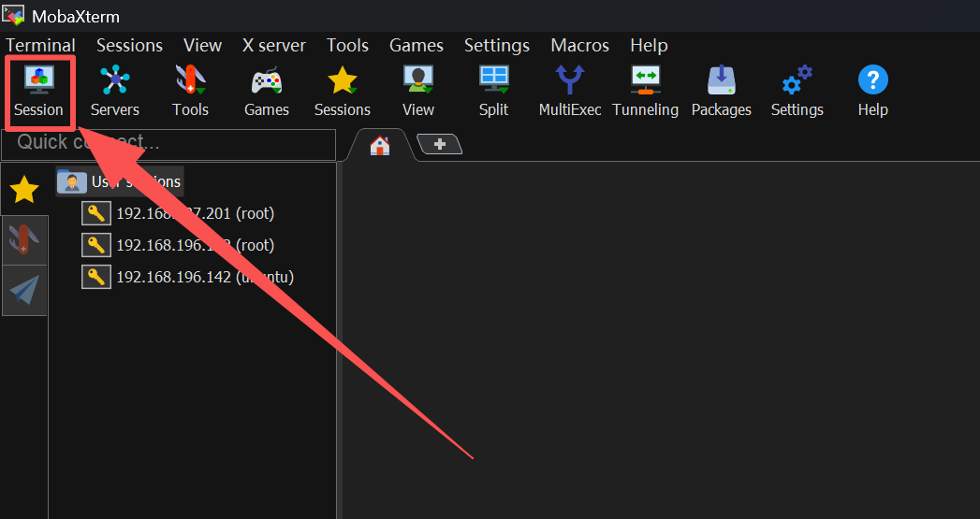Open the Settings menu in menu bar
Viewport: 980px width, 519px height.
pyautogui.click(x=497, y=46)
